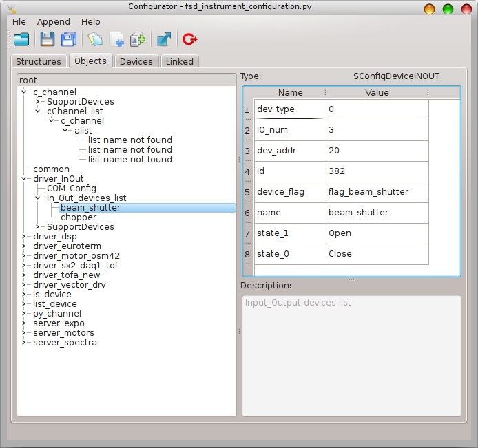This screenshot has height=448, width=478.
Task: Click the blue arrow export icon
Action: [164, 39]
